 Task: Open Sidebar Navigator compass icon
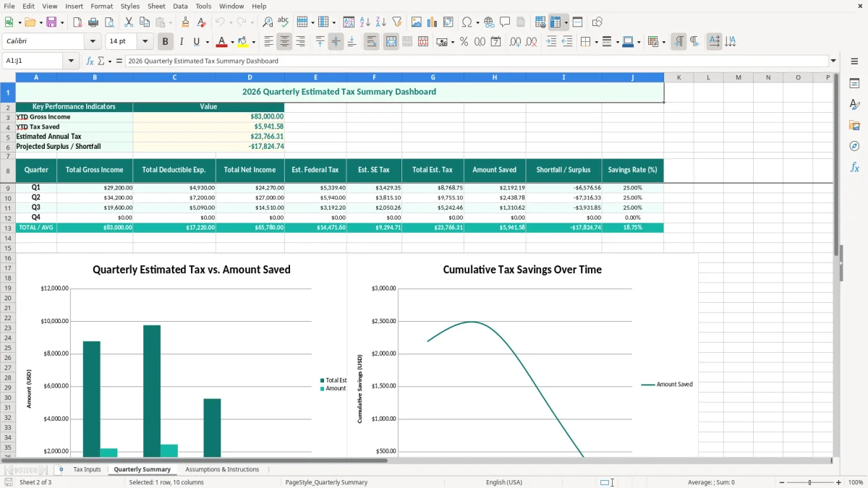854,147
